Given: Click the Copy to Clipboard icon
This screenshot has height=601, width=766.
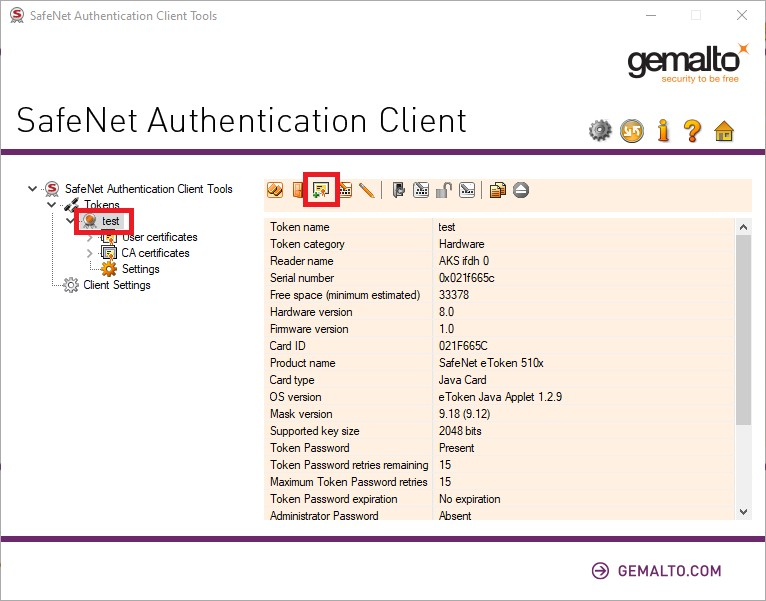Looking at the screenshot, I should [497, 190].
